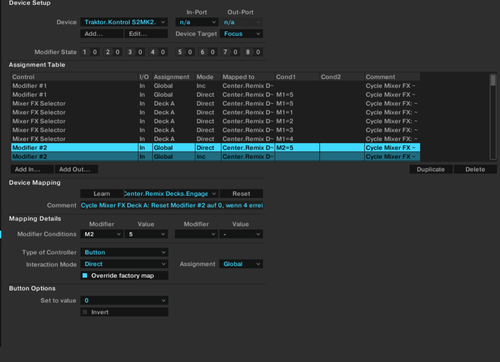Select Mixer FX Selector row with M1=4
This screenshot has width=500, height=362.
coord(215,139)
